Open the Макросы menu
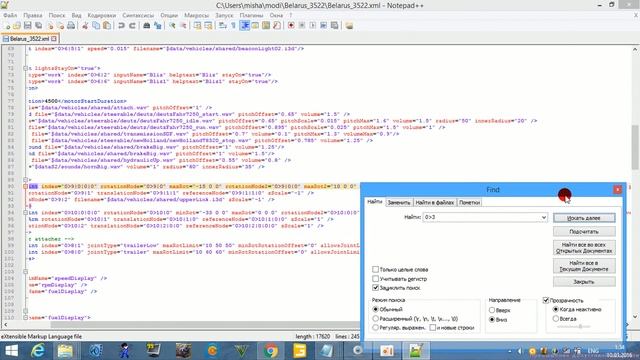The image size is (640, 360). point(196,15)
